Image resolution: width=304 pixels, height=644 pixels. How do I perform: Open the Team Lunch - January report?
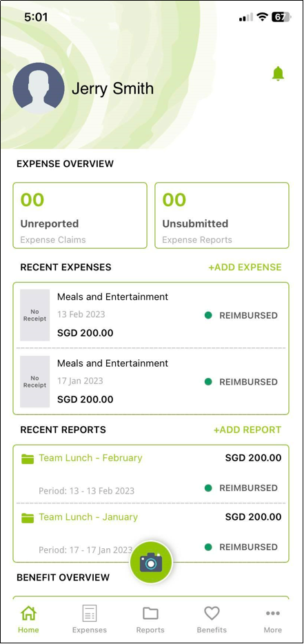[x=151, y=532]
